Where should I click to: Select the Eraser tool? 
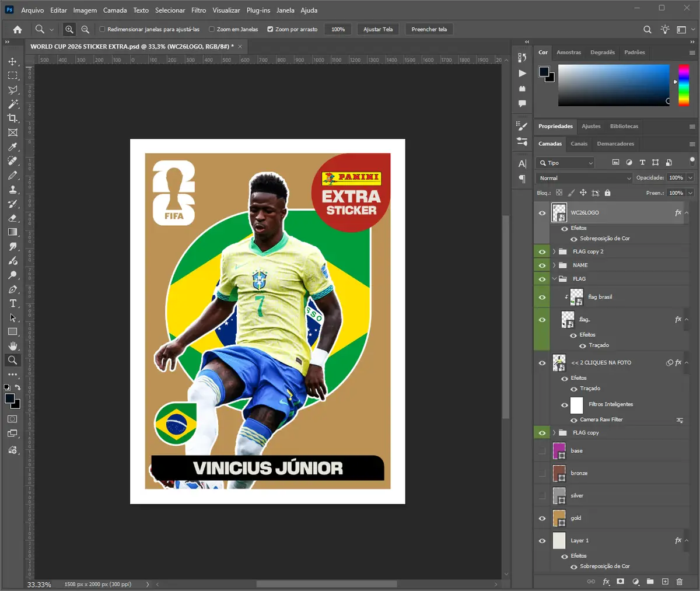[x=13, y=218]
